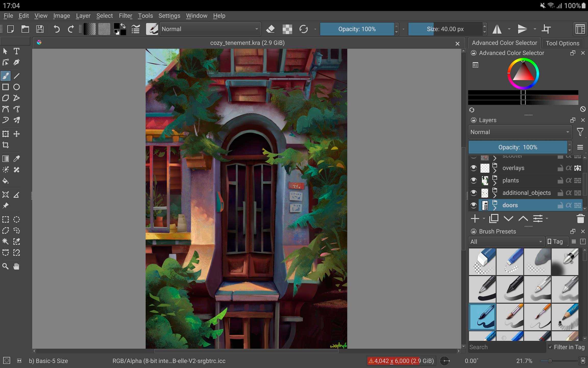Select the Fill bucket tool
The height and width of the screenshot is (368, 588).
point(5,181)
